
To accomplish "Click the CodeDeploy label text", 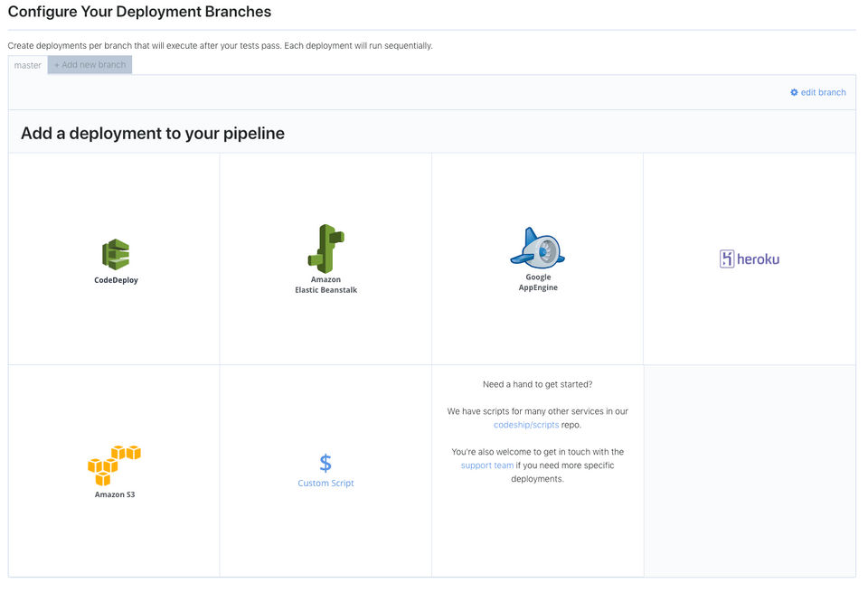I will click(116, 280).
